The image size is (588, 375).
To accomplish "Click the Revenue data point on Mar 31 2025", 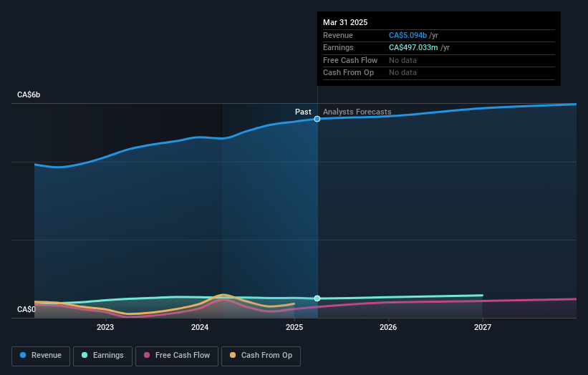I will tap(317, 119).
